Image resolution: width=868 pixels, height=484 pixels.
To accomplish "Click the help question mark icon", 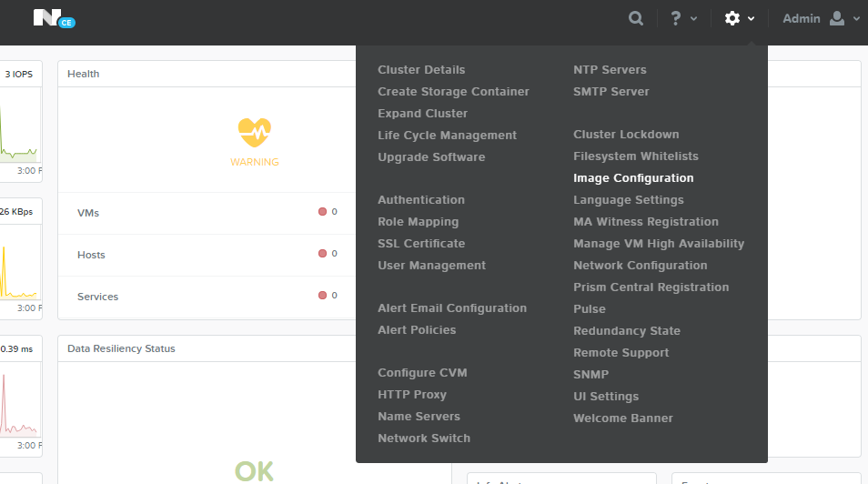I will [675, 18].
